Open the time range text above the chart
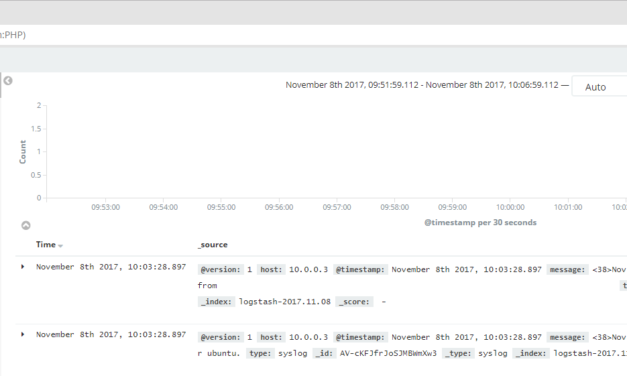The image size is (627, 376). click(422, 85)
